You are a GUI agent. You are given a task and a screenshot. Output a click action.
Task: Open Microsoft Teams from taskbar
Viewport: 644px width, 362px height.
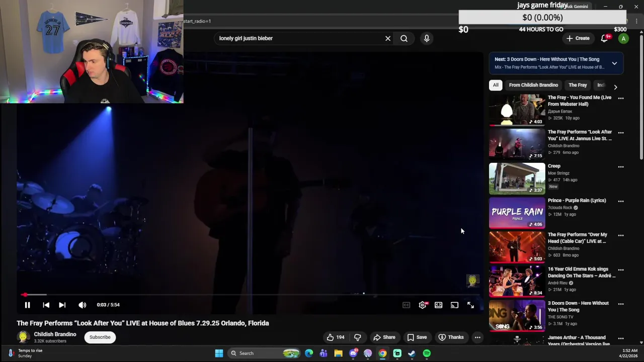tap(324, 353)
